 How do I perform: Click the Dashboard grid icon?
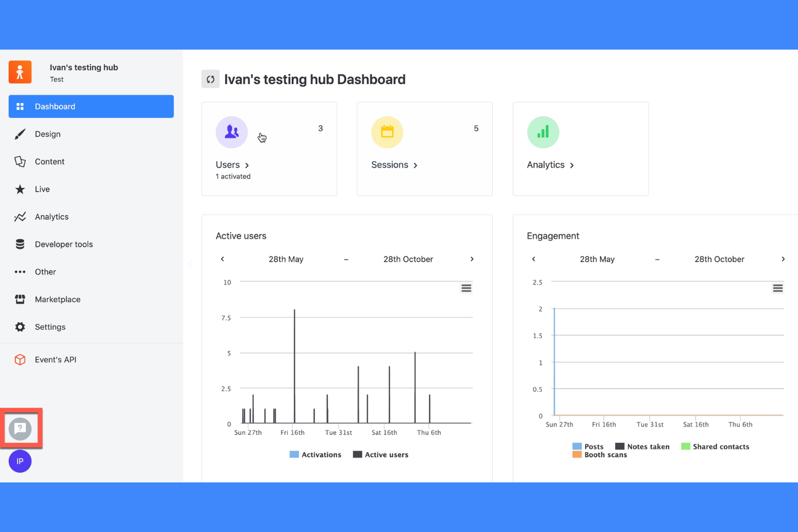[x=20, y=107]
